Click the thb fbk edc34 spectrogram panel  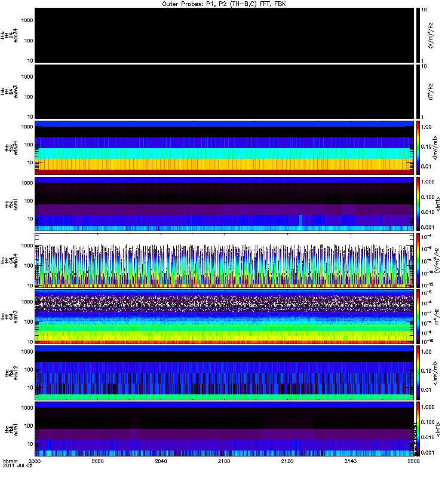tap(224, 148)
